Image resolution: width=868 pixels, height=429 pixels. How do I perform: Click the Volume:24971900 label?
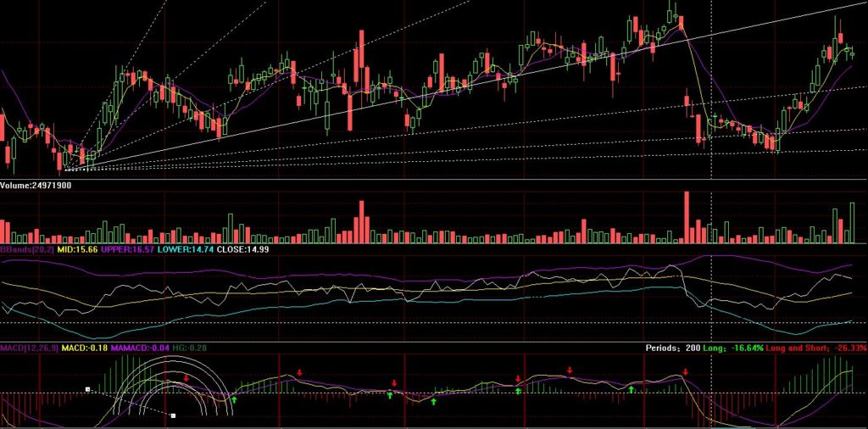pos(36,186)
